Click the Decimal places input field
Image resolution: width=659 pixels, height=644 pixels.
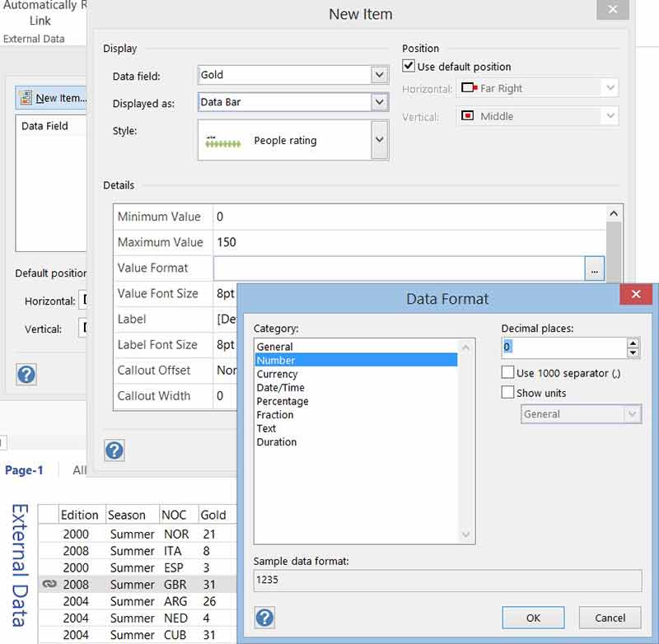[x=564, y=348]
